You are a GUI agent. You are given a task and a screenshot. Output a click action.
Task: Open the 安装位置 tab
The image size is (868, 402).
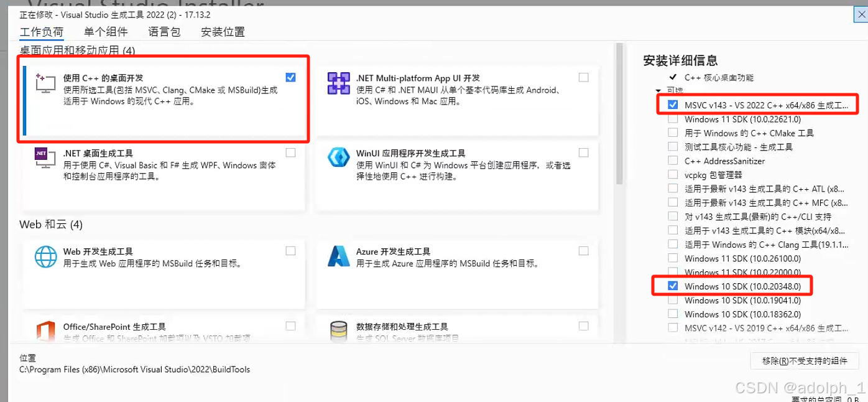(x=223, y=32)
